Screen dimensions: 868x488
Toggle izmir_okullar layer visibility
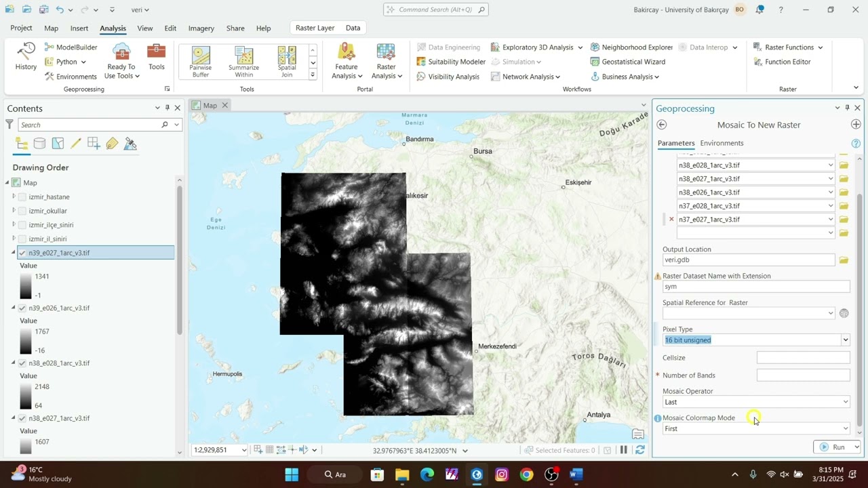click(x=22, y=211)
